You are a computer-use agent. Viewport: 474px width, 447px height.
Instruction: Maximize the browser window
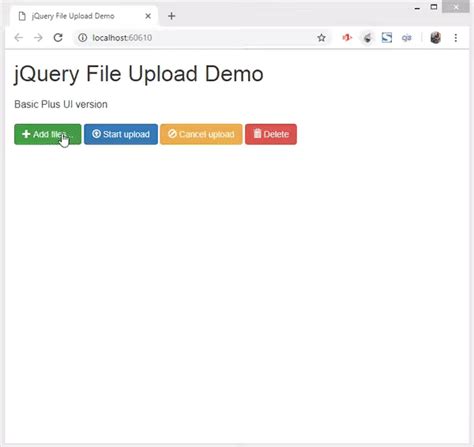[x=434, y=7]
